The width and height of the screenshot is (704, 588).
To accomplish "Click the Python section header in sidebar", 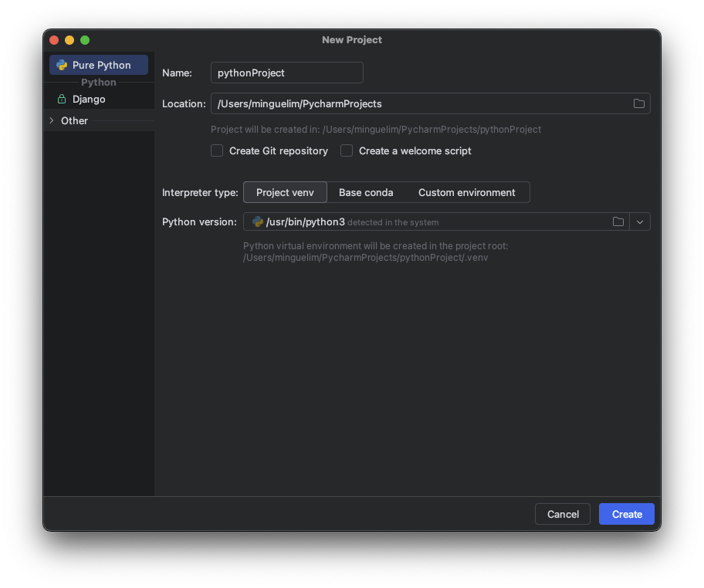I will coord(99,82).
